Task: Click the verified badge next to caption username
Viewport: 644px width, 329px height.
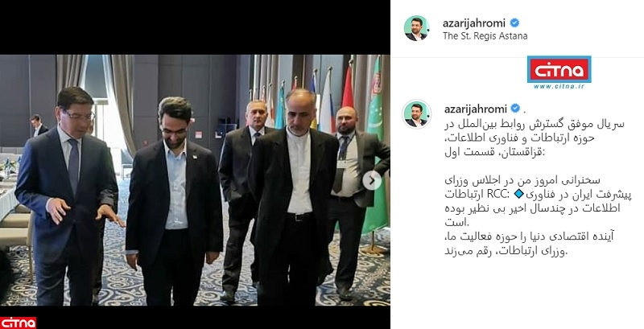Action: point(515,109)
